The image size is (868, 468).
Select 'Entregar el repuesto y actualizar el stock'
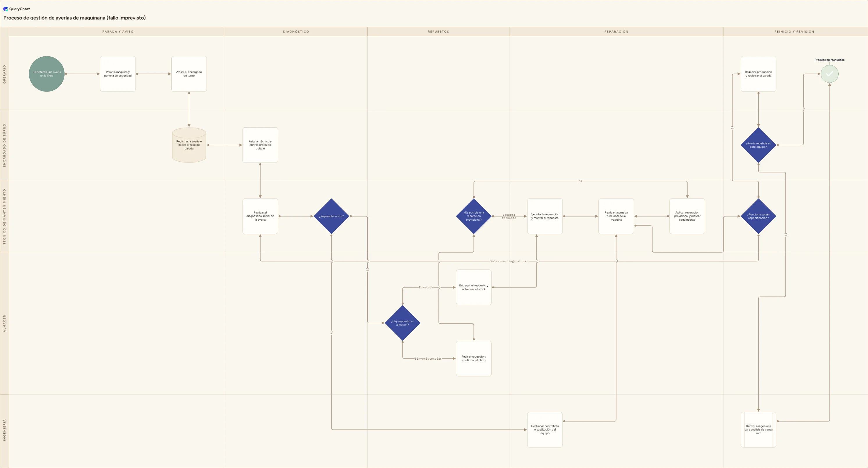point(473,287)
